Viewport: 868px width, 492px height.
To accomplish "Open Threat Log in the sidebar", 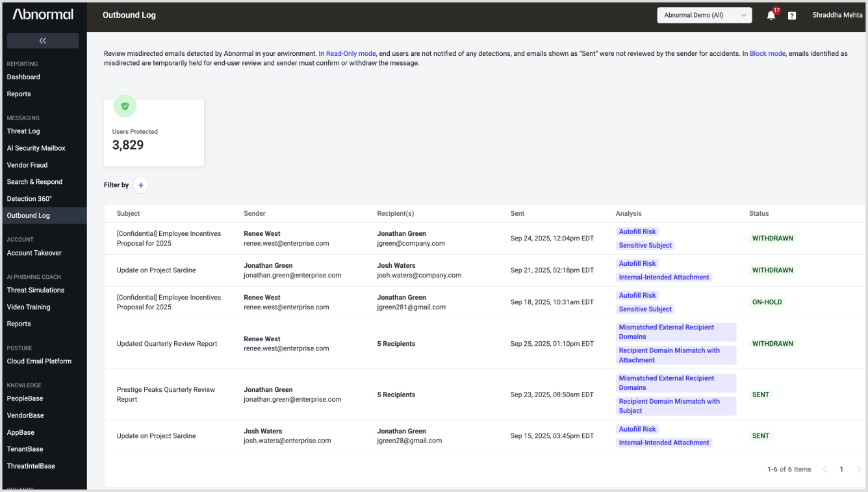I will coord(23,131).
